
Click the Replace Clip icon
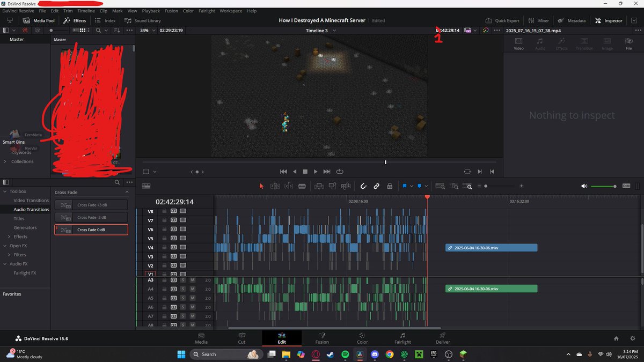click(346, 186)
